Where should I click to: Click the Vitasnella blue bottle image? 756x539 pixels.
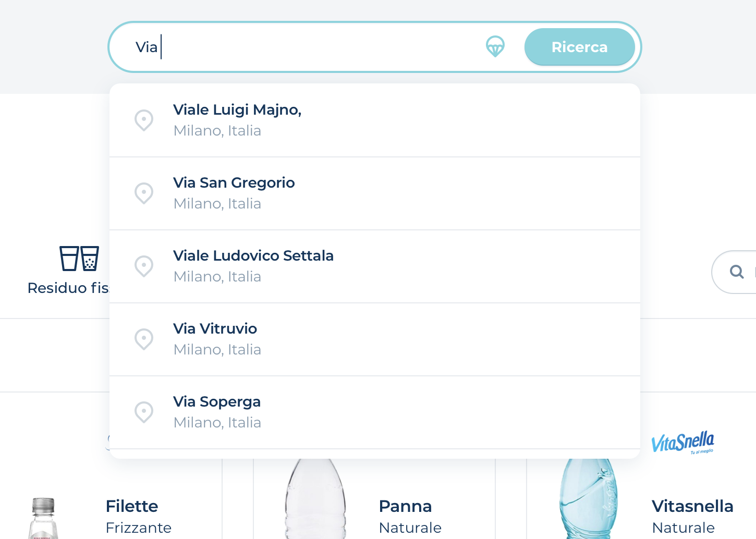click(x=588, y=500)
